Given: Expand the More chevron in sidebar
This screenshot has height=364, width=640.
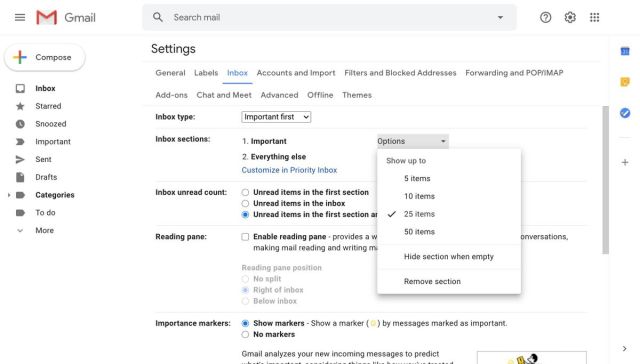Looking at the screenshot, I should [x=20, y=231].
